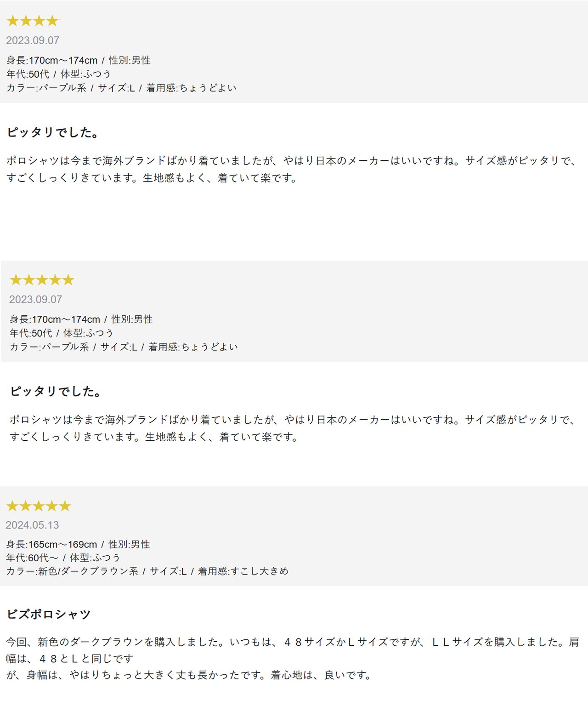The height and width of the screenshot is (706, 588).
Task: Click the first star of the four-star review
Action: 12,21
